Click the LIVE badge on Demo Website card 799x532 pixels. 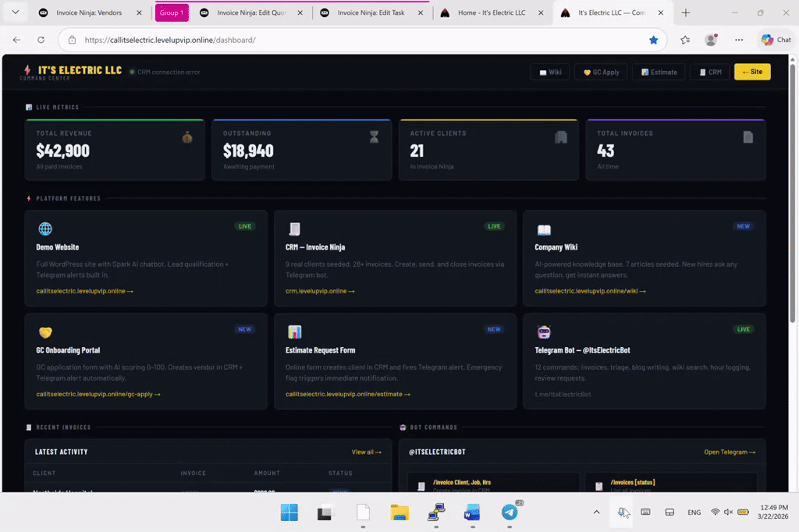[x=244, y=226]
